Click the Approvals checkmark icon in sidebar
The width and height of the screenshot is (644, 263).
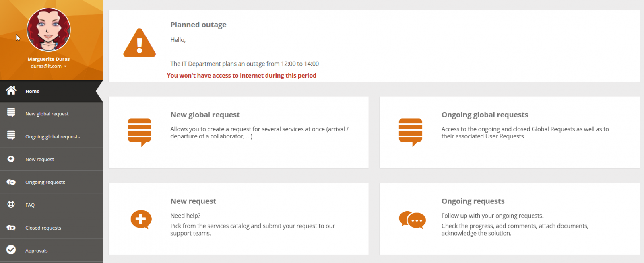coord(11,250)
